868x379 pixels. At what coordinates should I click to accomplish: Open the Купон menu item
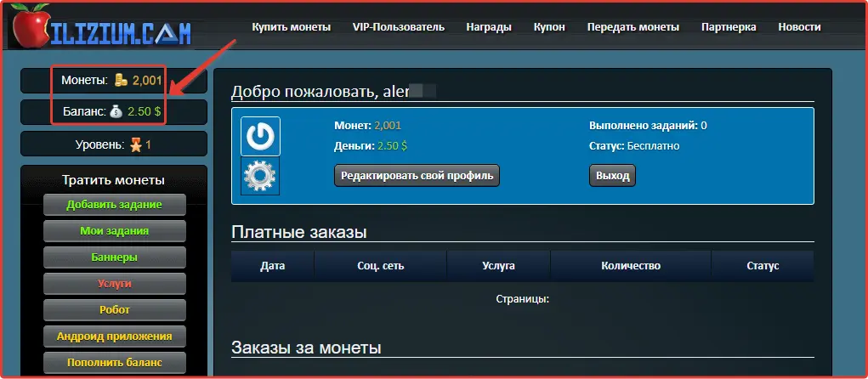click(549, 27)
